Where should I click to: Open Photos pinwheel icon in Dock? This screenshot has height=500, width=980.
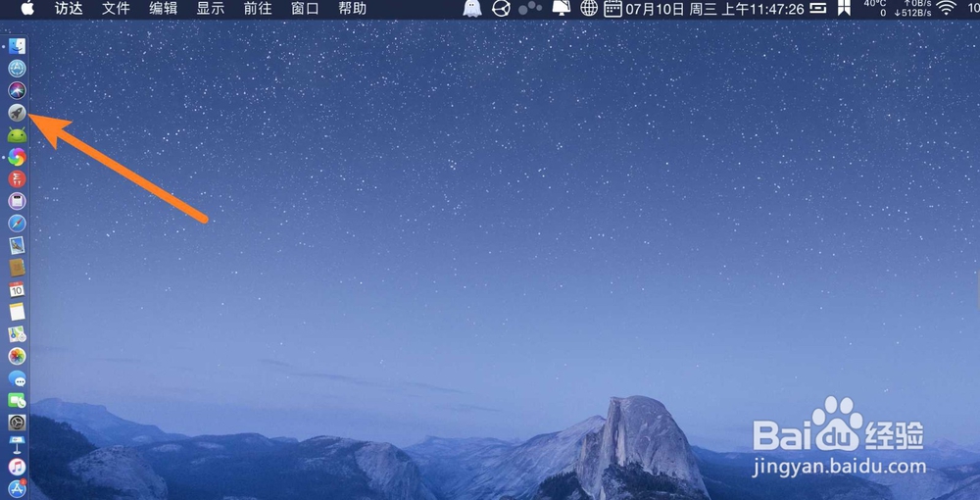[x=17, y=356]
